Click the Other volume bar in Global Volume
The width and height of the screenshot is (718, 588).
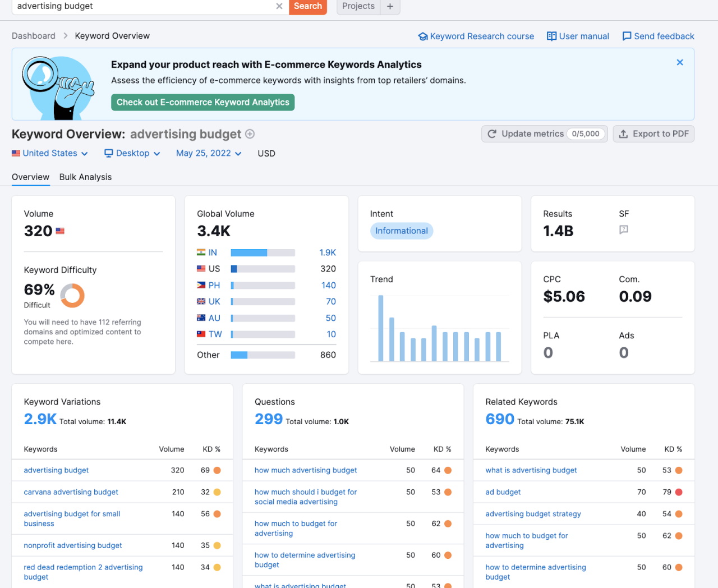(x=263, y=355)
